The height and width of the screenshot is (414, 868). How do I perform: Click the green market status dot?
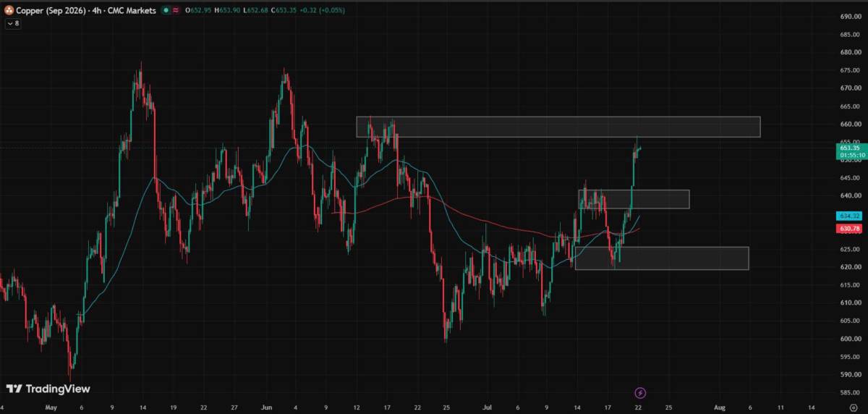click(x=166, y=11)
